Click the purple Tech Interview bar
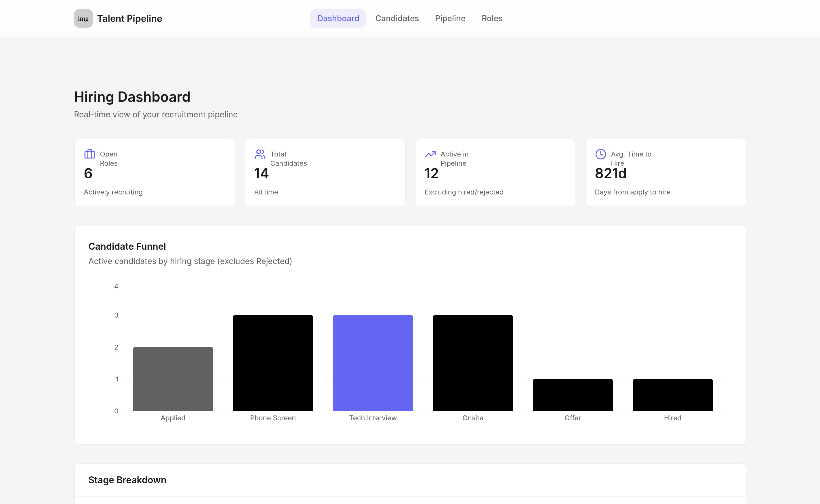The width and height of the screenshot is (820, 504). [373, 363]
